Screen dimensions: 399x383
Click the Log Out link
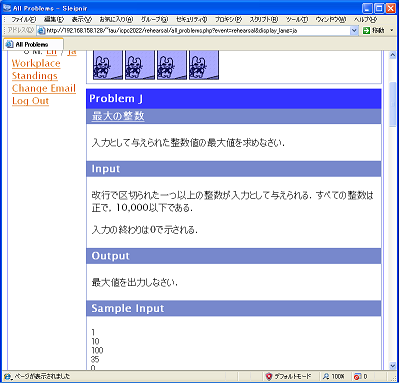(30, 101)
